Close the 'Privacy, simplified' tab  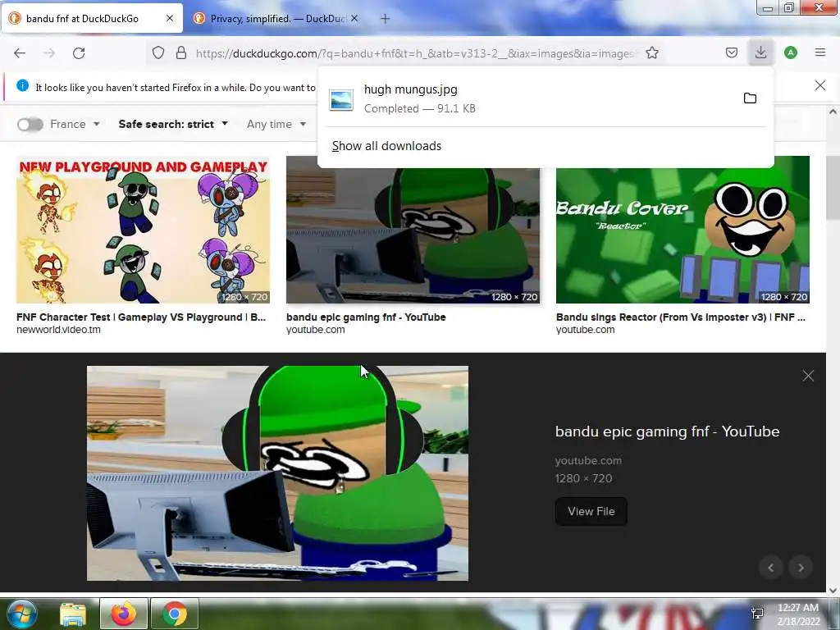pyautogui.click(x=354, y=18)
